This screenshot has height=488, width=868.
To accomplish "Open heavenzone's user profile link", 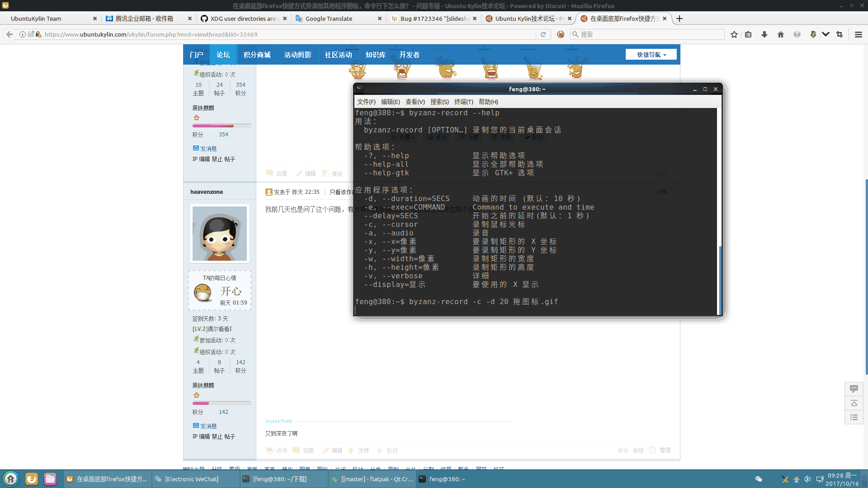I will (207, 192).
